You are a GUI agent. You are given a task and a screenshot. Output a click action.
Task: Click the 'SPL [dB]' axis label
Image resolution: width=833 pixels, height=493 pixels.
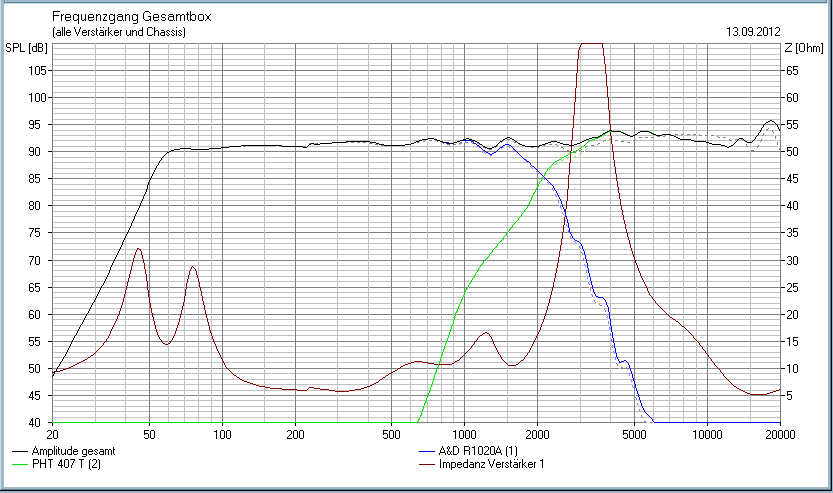click(x=26, y=48)
